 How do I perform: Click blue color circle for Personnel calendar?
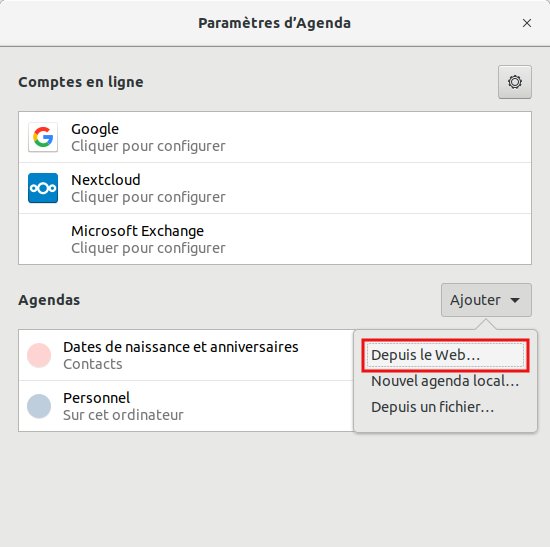click(39, 406)
